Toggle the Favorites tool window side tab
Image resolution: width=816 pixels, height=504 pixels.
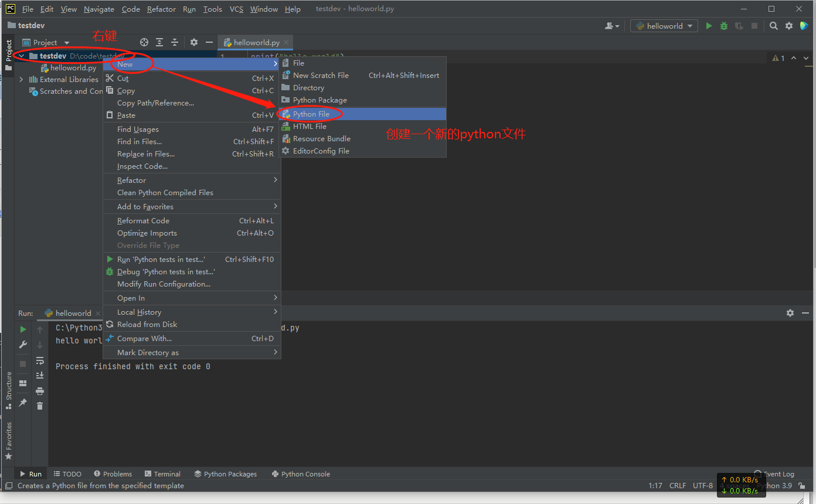[x=8, y=441]
